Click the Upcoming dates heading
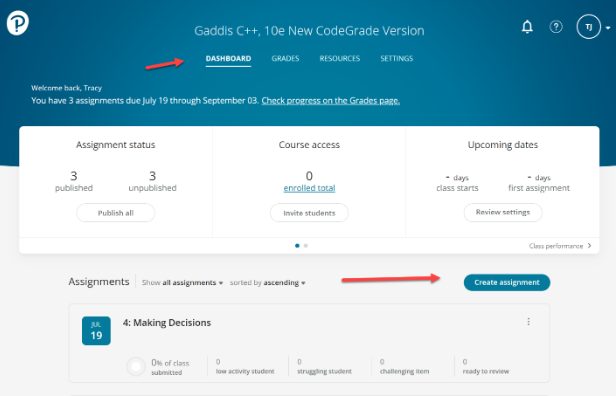Screen dimensions: 616x396 pyautogui.click(x=503, y=145)
